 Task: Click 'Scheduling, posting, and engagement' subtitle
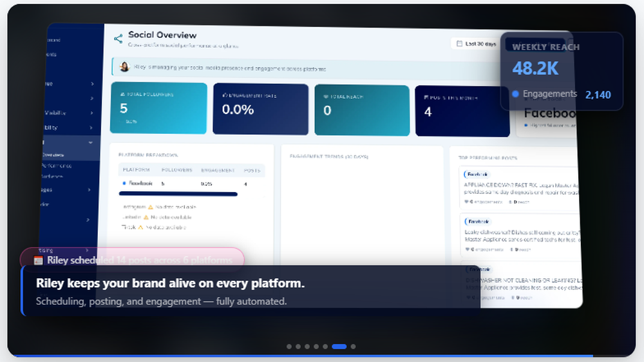click(x=161, y=301)
